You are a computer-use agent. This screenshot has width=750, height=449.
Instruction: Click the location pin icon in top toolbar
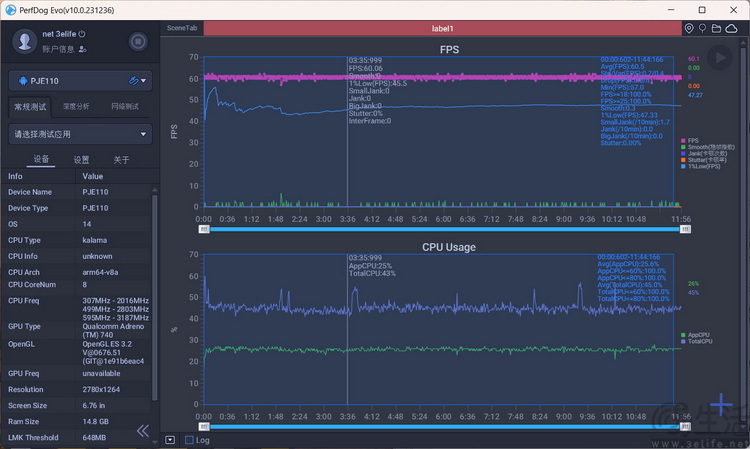coord(689,29)
